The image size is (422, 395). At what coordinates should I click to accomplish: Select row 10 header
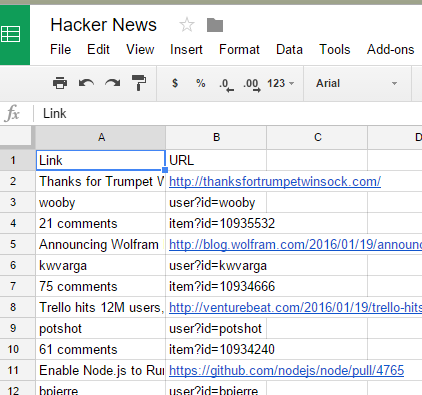click(17, 349)
